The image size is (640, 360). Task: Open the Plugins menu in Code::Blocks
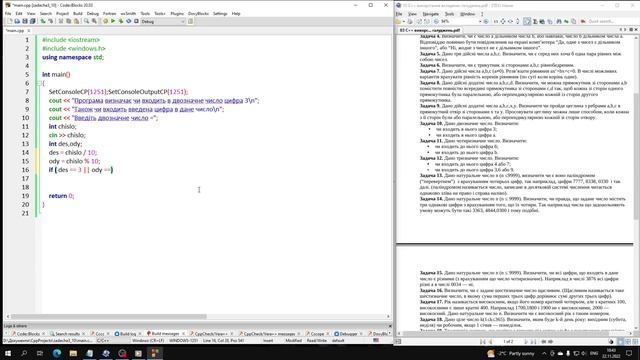(x=177, y=13)
